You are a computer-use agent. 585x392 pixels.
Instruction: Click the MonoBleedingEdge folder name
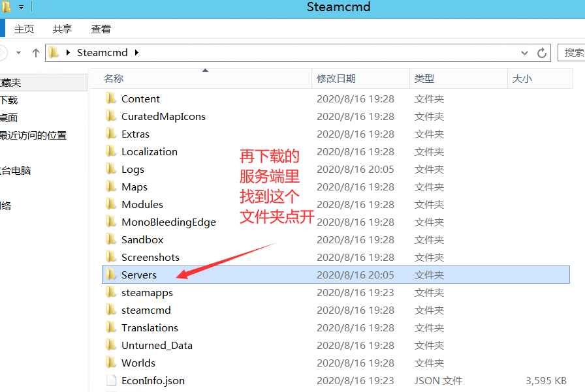tap(168, 222)
